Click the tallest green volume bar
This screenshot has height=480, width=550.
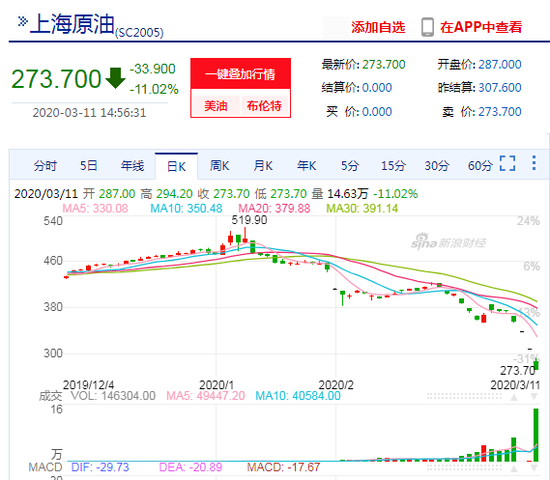click(536, 435)
